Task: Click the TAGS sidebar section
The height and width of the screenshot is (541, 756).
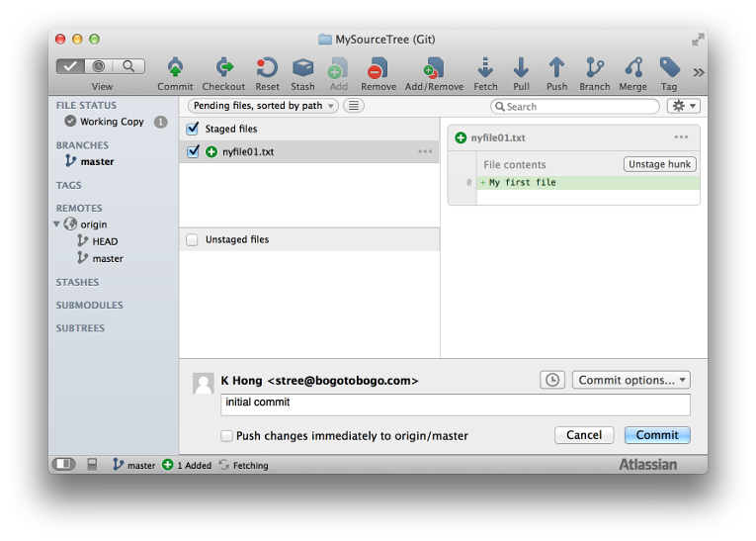Action: click(68, 185)
